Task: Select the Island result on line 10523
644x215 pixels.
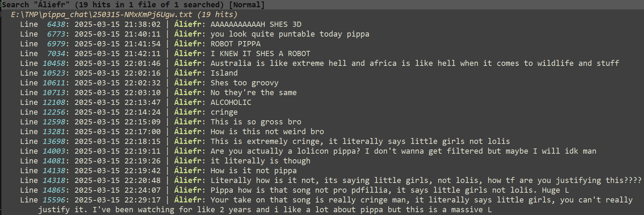Action: click(129, 73)
